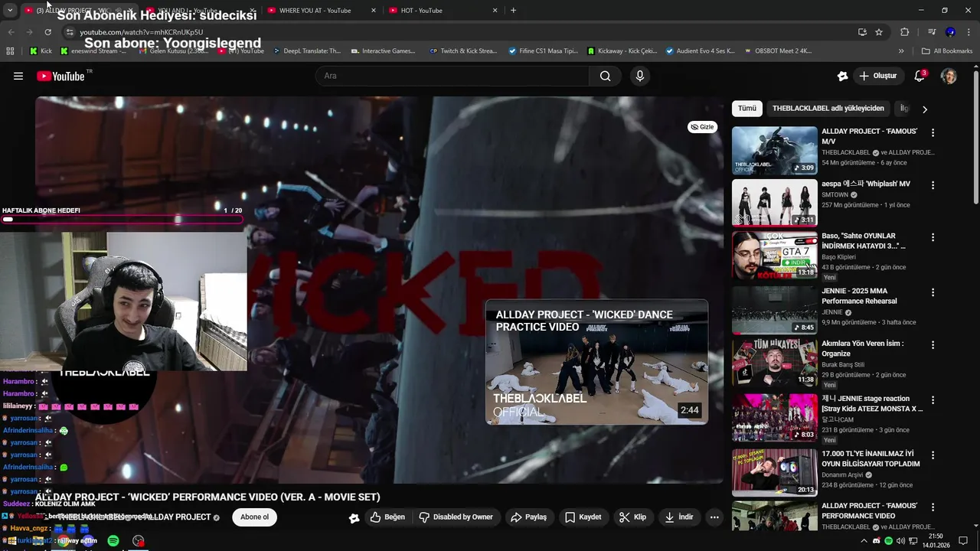Reload the page

[47, 32]
